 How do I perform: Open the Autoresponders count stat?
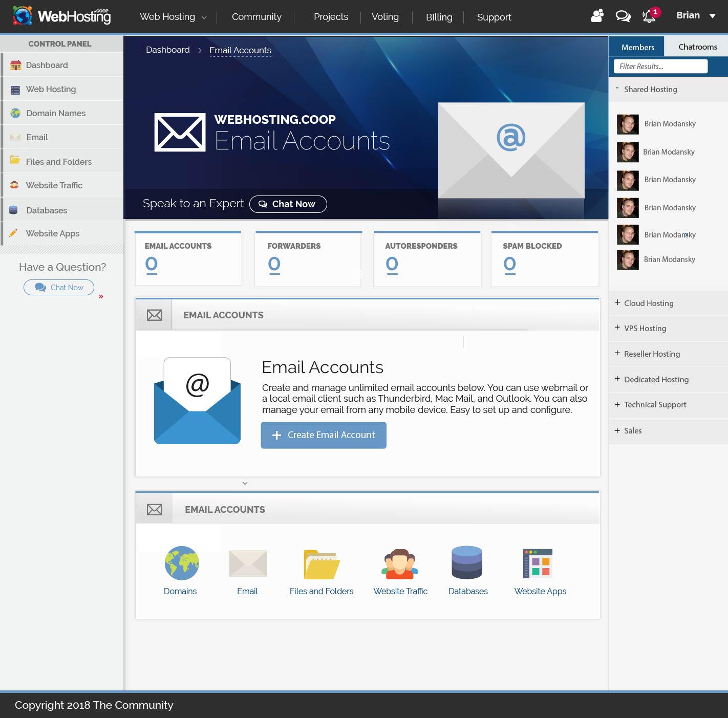[392, 264]
